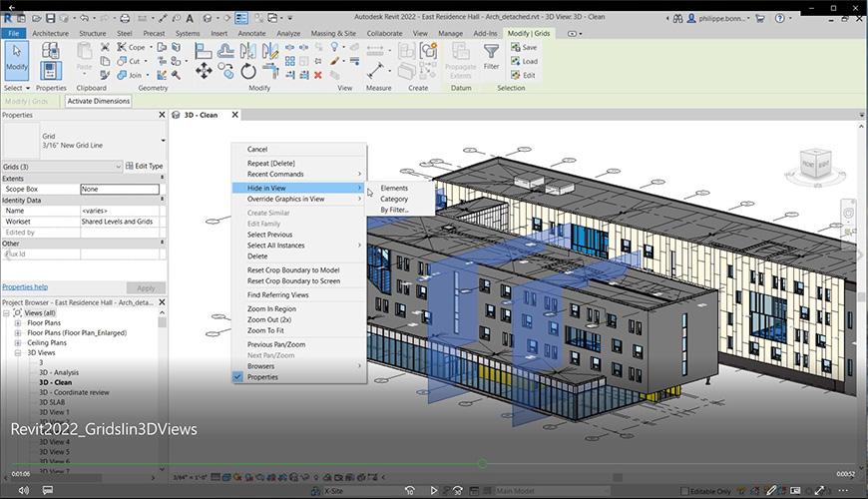The width and height of the screenshot is (868, 499).
Task: Click the Aligned Dimension measure icon
Action: [x=376, y=71]
